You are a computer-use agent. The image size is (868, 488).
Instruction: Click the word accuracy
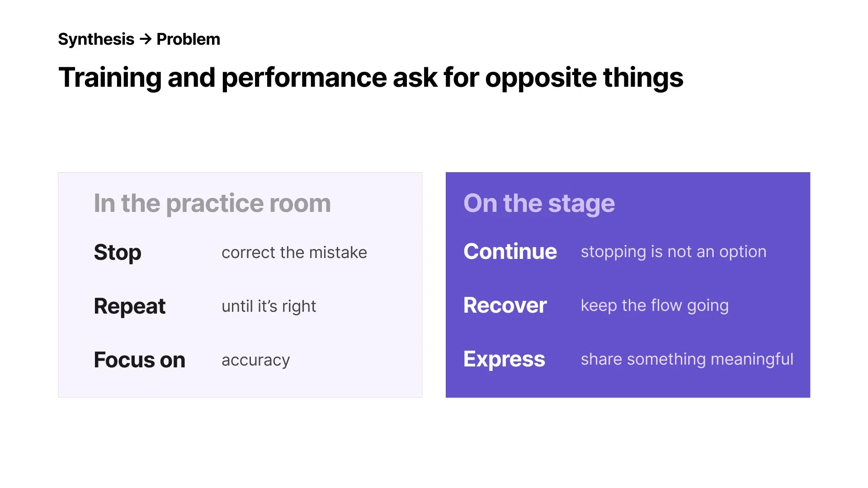255,361
